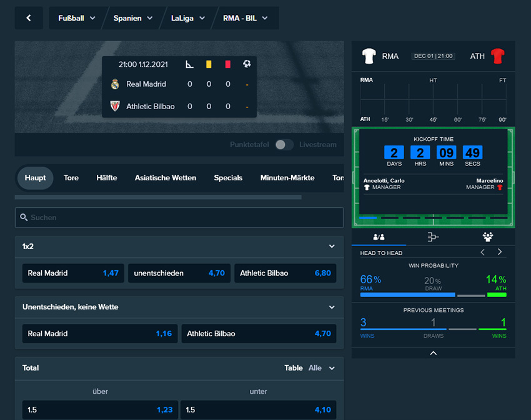Click the horizontal tab scrollbar
Screen dimensions: 531x420
point(158,197)
